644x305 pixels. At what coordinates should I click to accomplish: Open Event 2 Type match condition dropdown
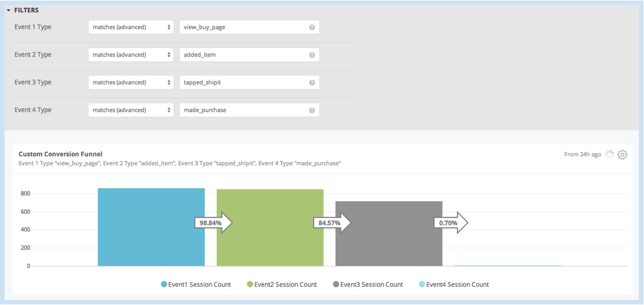pos(131,54)
